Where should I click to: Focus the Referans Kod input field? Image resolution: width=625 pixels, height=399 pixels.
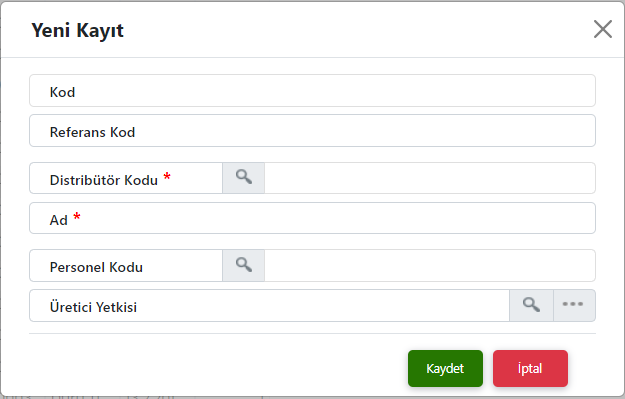[312, 130]
